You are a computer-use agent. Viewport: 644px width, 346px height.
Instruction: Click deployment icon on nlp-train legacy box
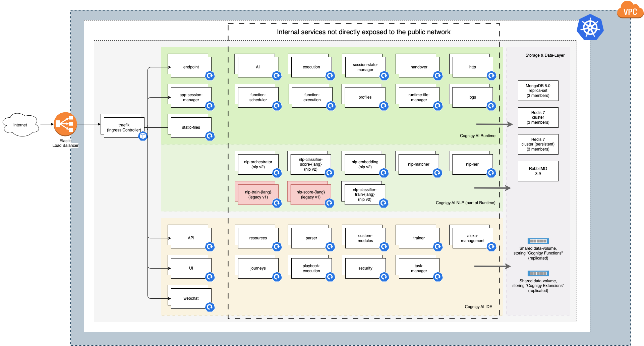(277, 203)
